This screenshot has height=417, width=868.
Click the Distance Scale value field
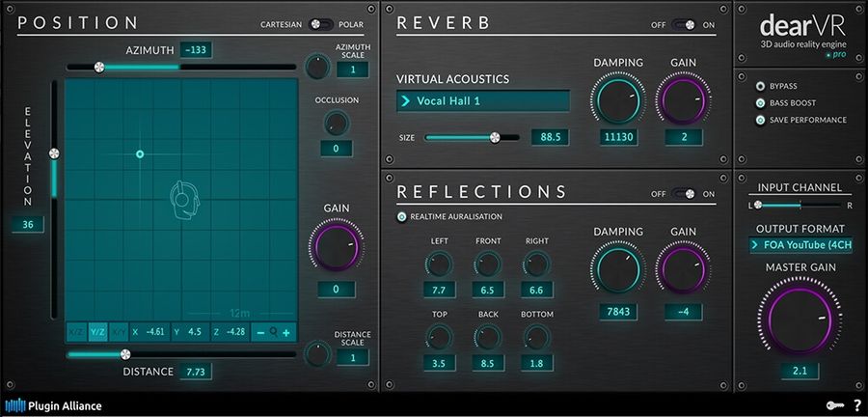coord(353,357)
